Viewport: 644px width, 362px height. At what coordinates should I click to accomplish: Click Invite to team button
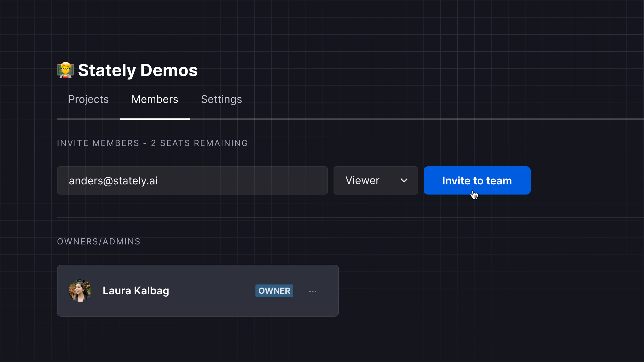click(x=477, y=180)
